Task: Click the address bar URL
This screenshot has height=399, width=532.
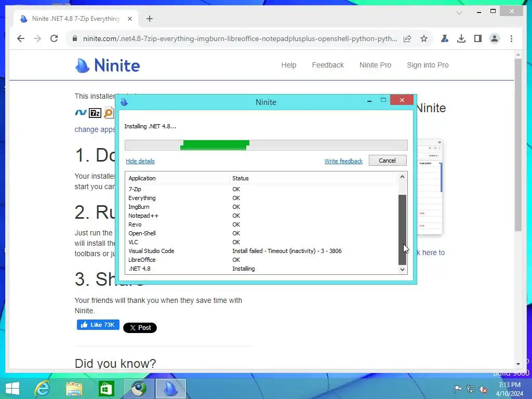Action: pyautogui.click(x=240, y=38)
